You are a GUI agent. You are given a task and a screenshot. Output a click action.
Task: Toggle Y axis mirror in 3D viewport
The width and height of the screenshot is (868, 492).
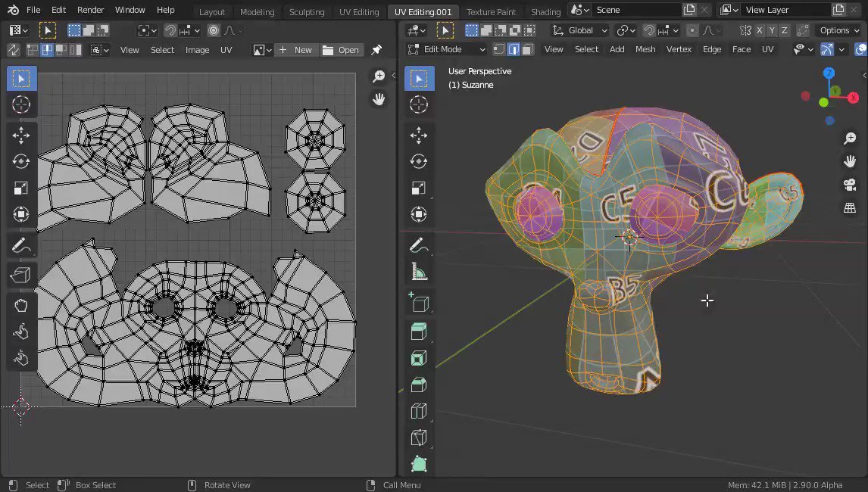pos(772,30)
